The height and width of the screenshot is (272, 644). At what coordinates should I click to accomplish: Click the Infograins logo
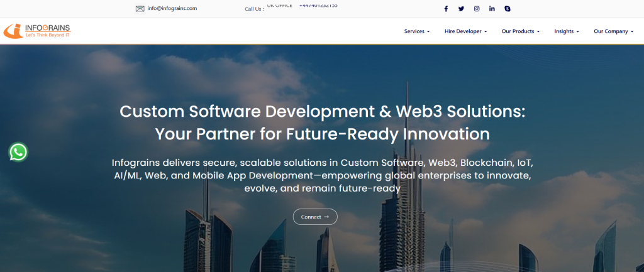pos(37,31)
